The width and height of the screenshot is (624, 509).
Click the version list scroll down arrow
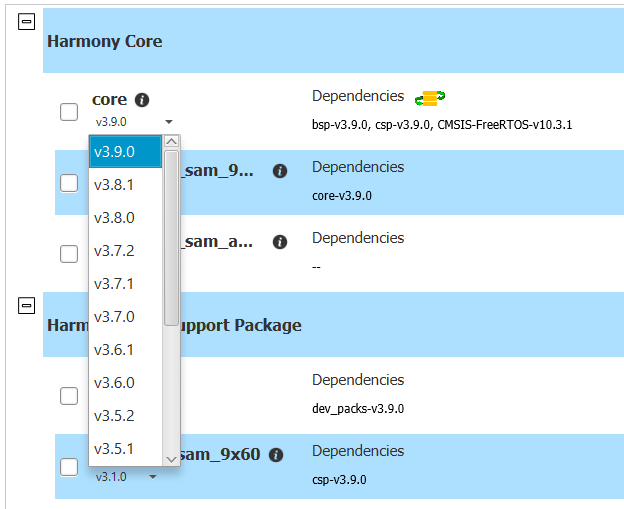click(x=172, y=460)
